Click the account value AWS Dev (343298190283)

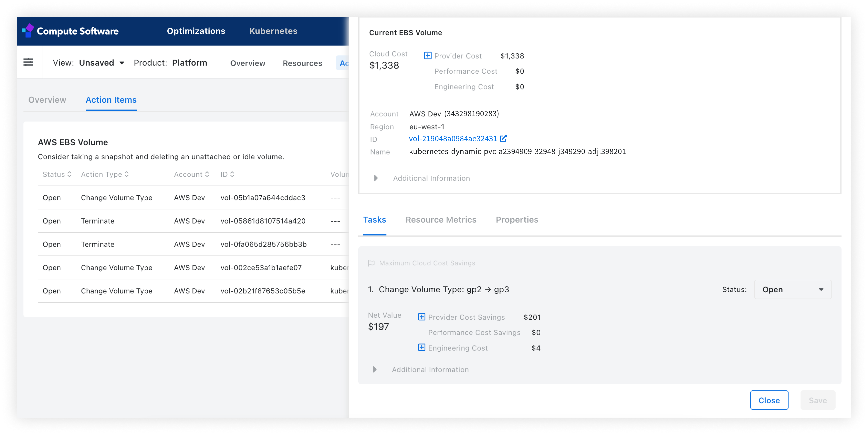coord(454,114)
